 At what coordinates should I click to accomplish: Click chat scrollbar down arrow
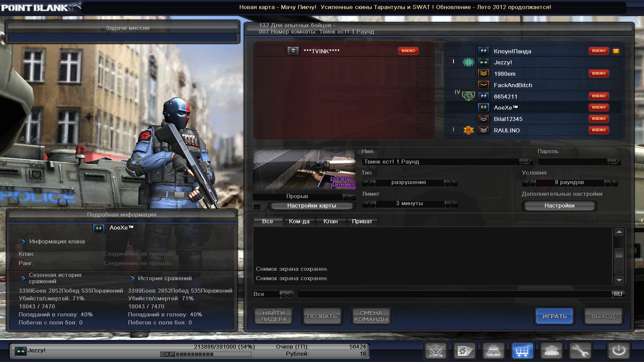coord(619,280)
